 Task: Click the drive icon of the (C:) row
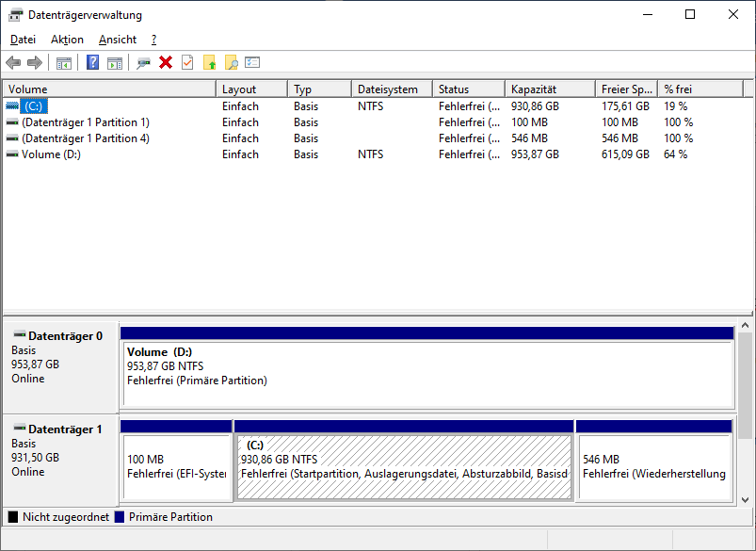pyautogui.click(x=12, y=105)
